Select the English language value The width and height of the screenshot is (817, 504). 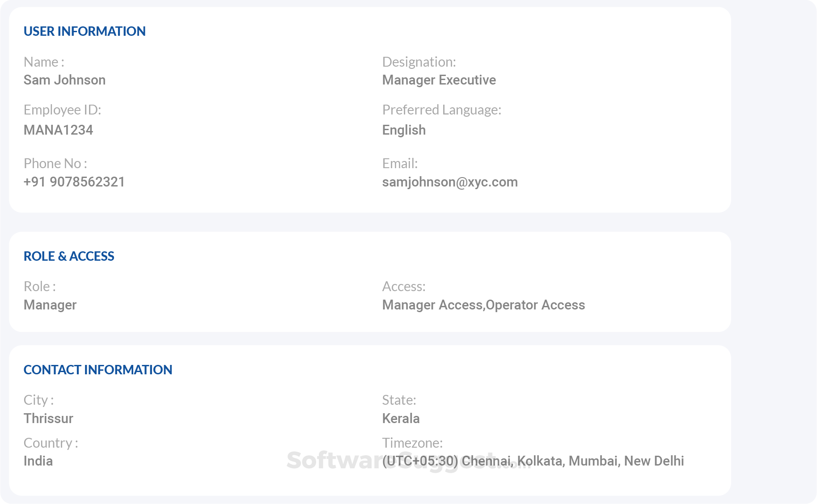coord(404,130)
